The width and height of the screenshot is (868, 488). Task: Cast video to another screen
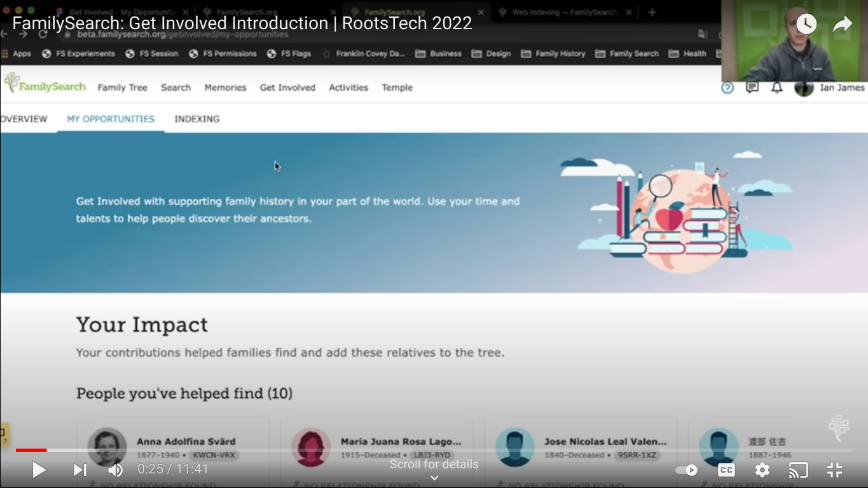tap(798, 470)
